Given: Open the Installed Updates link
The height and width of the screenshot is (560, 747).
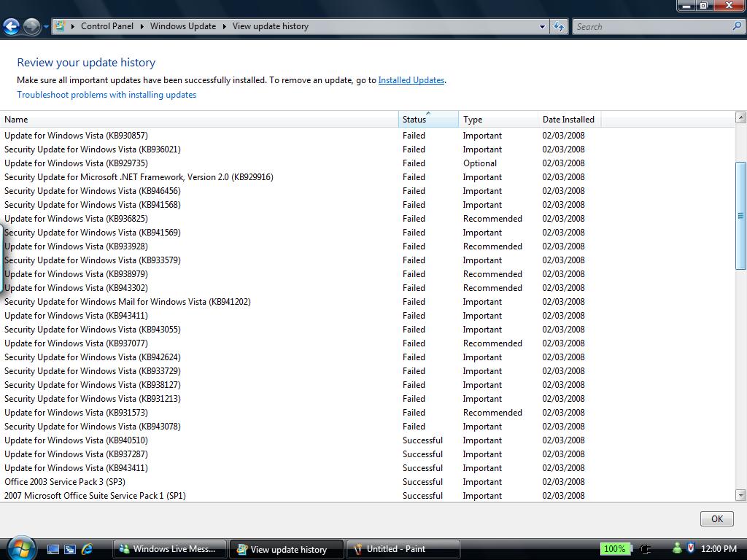Looking at the screenshot, I should coord(411,80).
